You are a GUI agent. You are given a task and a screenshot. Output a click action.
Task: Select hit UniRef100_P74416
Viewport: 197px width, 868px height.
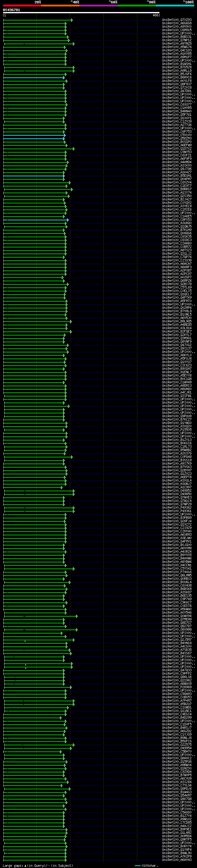[x=177, y=572]
